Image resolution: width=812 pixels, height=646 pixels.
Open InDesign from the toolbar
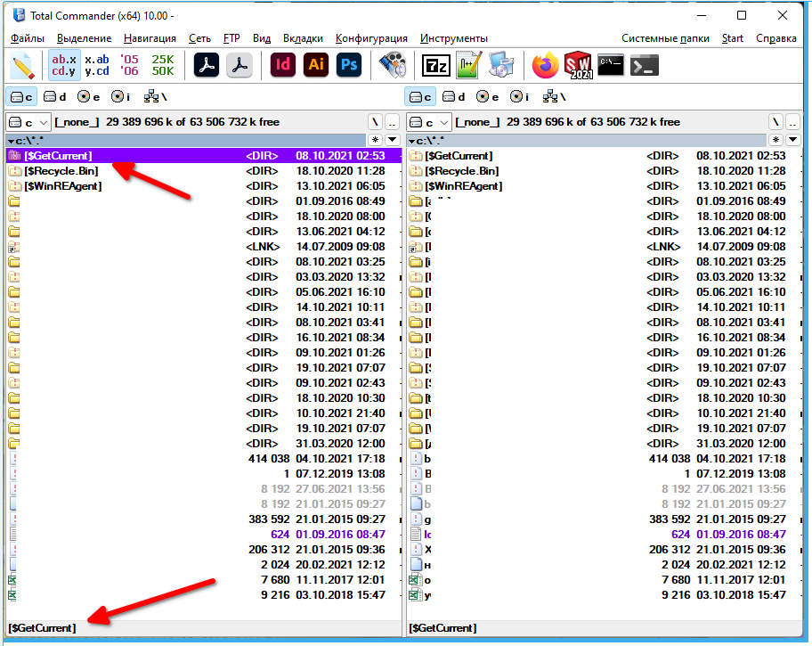pos(282,65)
